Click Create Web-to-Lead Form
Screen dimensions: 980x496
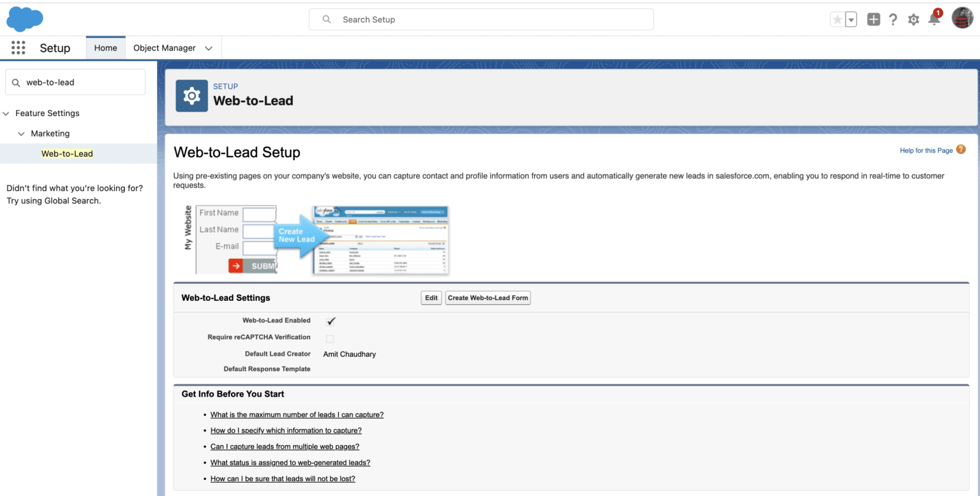click(x=488, y=297)
